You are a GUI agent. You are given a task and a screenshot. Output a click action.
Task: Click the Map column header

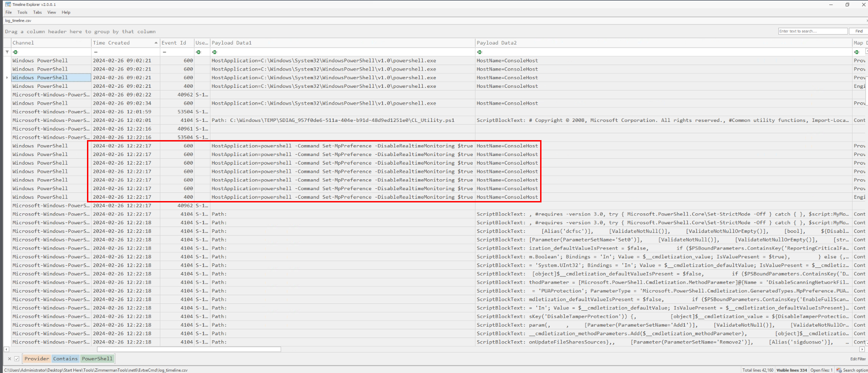point(860,43)
